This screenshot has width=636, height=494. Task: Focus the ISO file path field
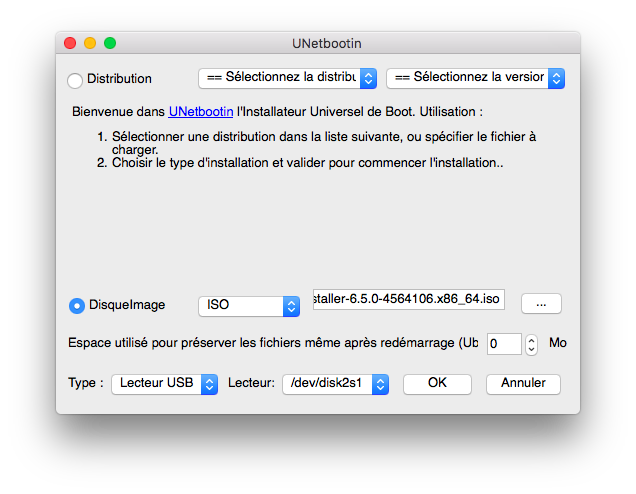(x=409, y=299)
